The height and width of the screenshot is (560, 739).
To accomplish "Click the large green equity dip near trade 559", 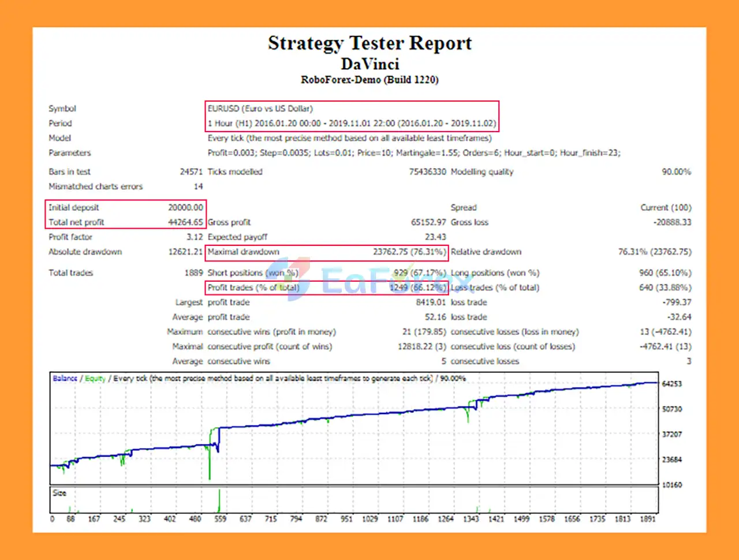I will (x=210, y=462).
